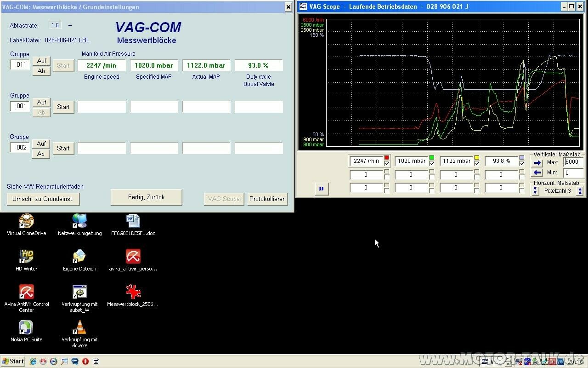
Task: Uncheck the 2247 /min trace checkbox
Action: click(387, 164)
